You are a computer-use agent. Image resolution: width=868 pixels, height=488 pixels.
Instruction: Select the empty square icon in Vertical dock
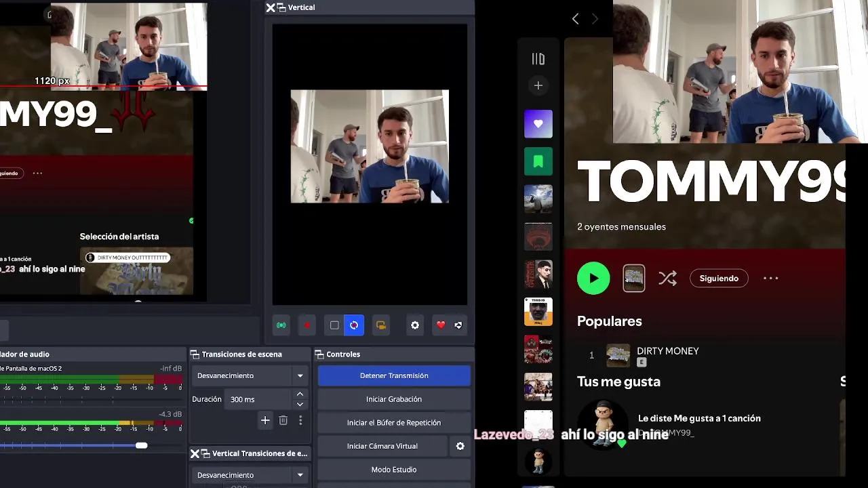[x=334, y=325]
